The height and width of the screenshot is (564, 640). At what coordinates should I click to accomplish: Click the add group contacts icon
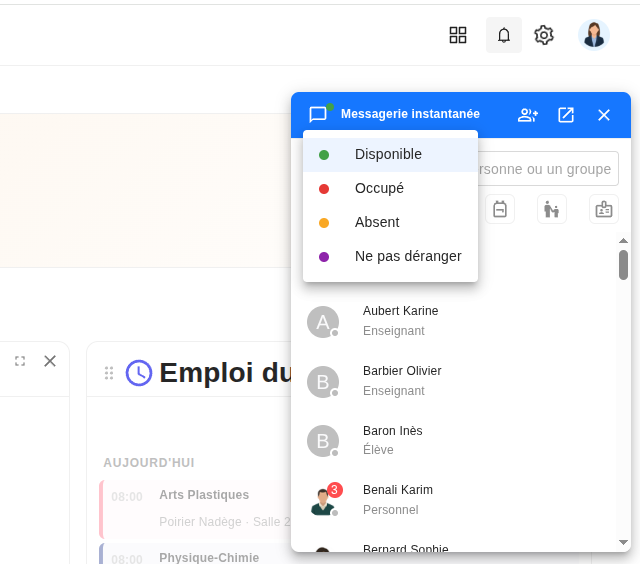click(x=528, y=115)
